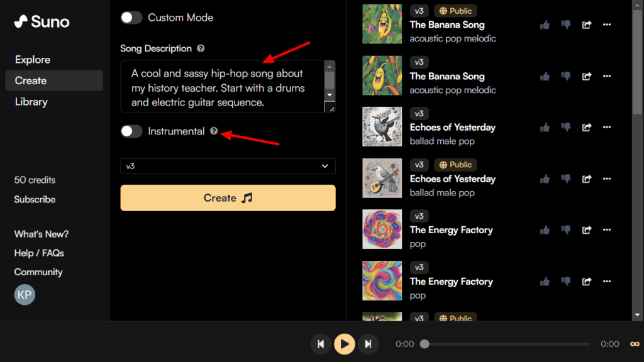644x362 pixels.
Task: Enable Custom Mode
Action: [x=131, y=18]
